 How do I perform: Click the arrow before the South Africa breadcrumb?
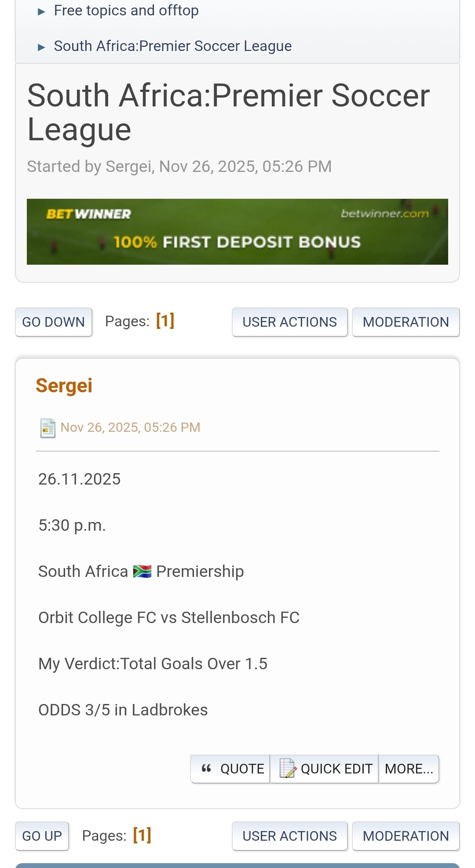[42, 47]
